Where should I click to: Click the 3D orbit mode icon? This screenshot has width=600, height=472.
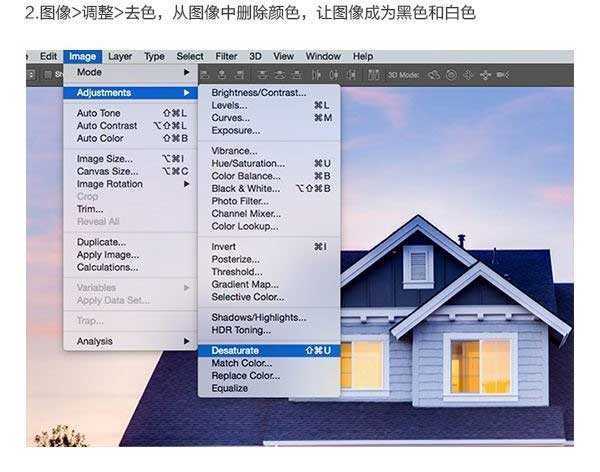point(436,75)
